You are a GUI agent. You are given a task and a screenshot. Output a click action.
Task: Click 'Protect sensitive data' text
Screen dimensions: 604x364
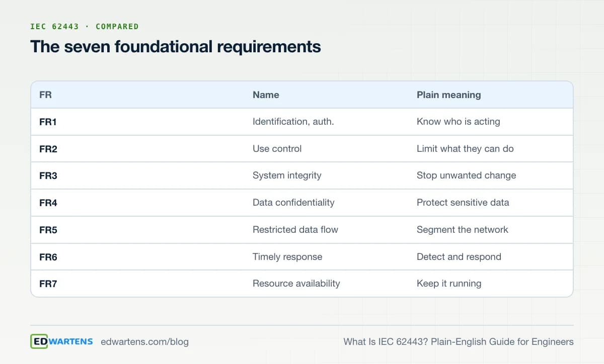click(x=463, y=203)
